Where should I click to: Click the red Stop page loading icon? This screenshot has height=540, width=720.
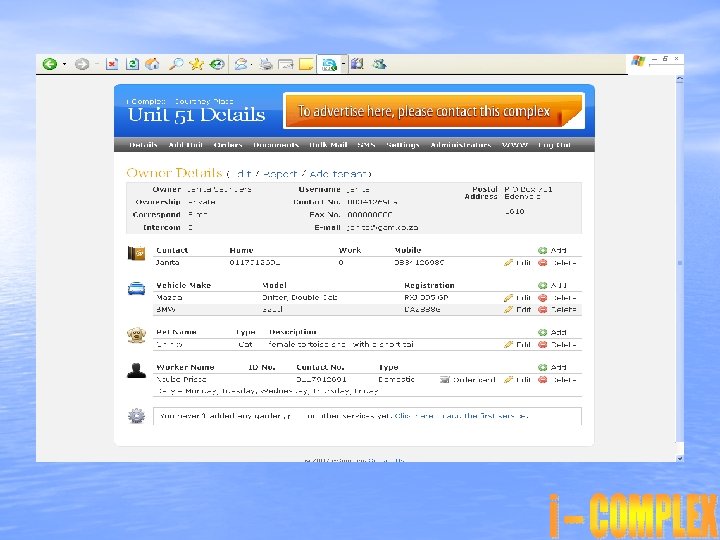pos(112,64)
